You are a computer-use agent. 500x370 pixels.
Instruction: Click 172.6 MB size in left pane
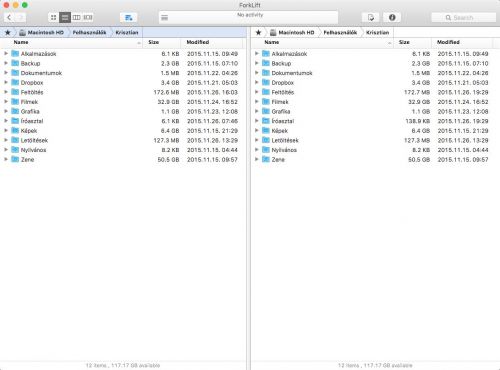(x=166, y=92)
